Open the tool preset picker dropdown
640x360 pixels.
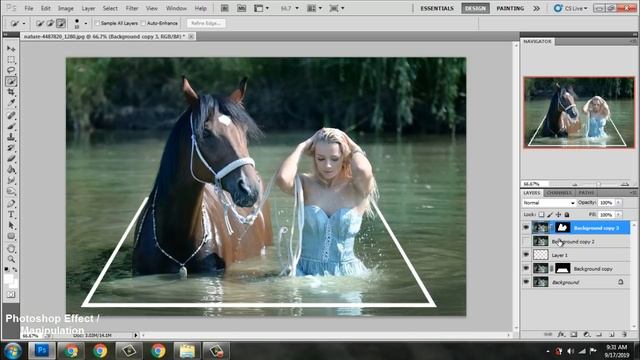(x=24, y=24)
